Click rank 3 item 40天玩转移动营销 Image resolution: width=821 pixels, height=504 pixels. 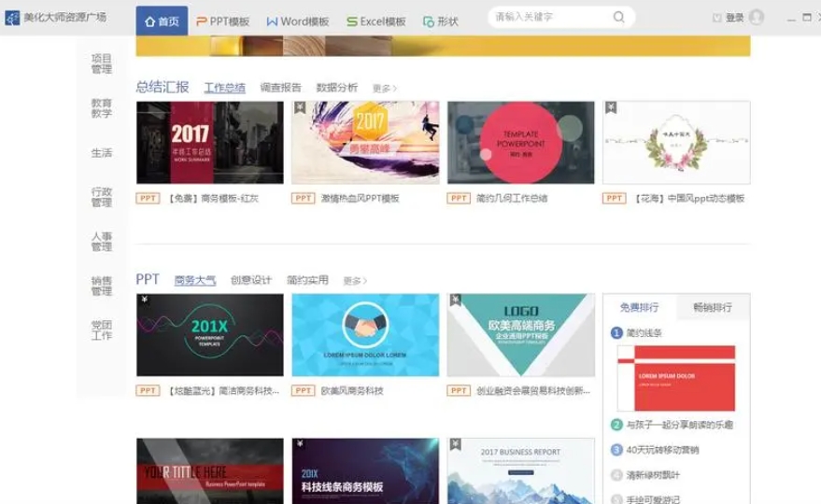[x=662, y=450]
